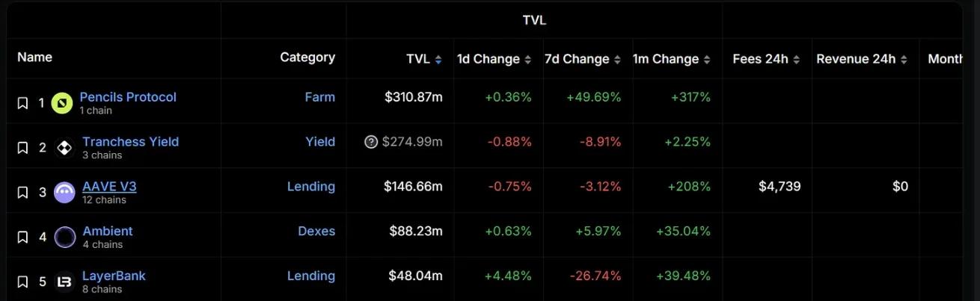The width and height of the screenshot is (980, 301).
Task: Toggle the LayerBank bookmark
Action: click(22, 282)
